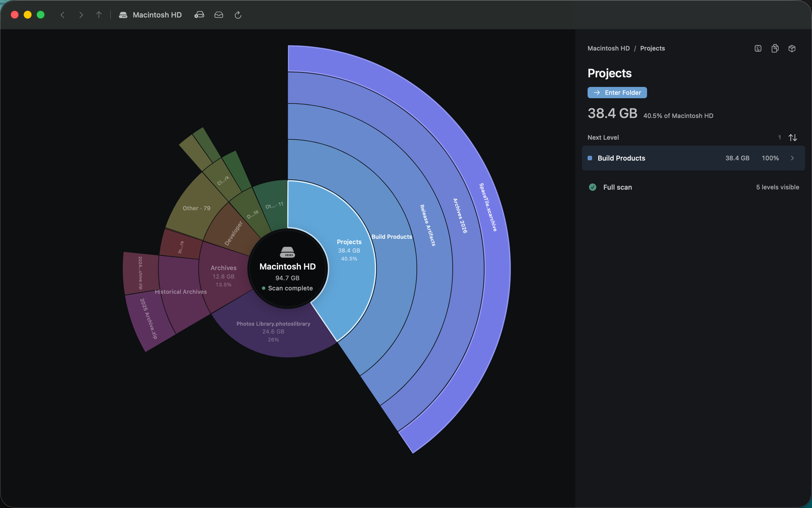This screenshot has height=508, width=812.
Task: Click Projects breadcrumb link
Action: coord(652,48)
